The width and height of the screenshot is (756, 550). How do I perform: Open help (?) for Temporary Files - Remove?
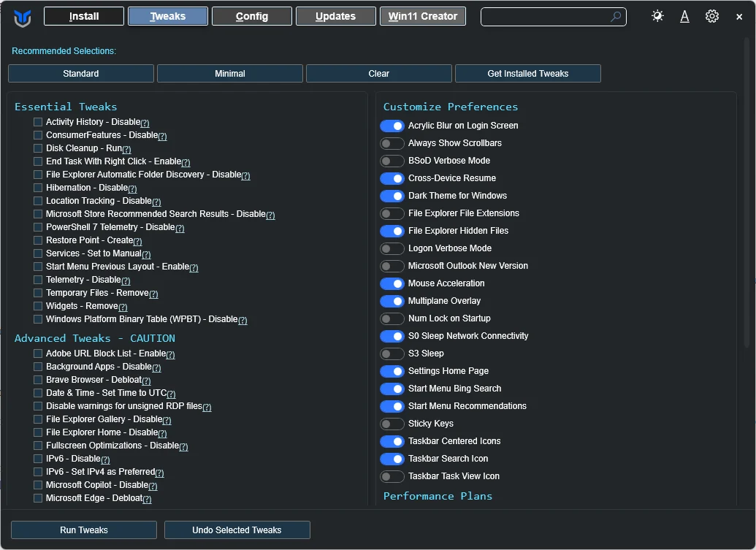click(153, 294)
